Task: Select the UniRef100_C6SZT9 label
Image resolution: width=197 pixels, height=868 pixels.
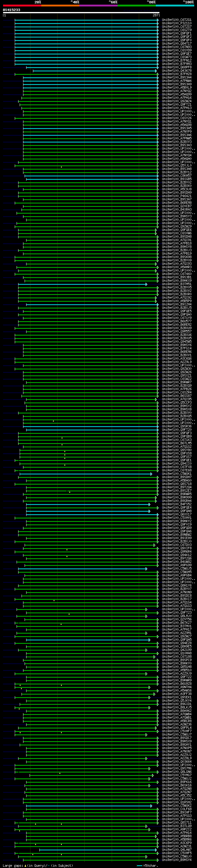Action: coord(177,30)
